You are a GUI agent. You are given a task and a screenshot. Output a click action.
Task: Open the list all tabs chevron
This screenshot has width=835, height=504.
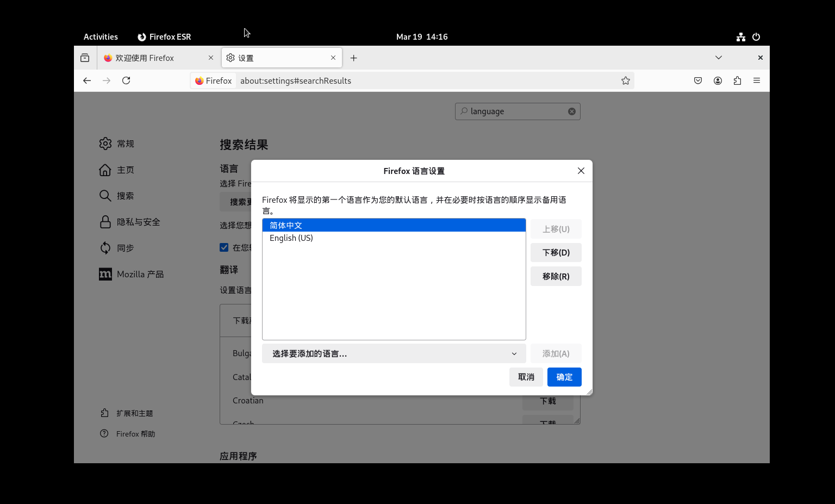(719, 58)
